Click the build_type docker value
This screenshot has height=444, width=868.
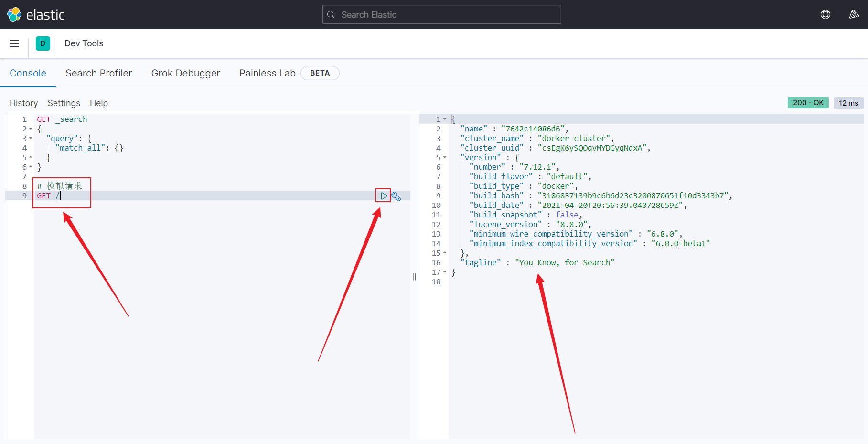[556, 186]
